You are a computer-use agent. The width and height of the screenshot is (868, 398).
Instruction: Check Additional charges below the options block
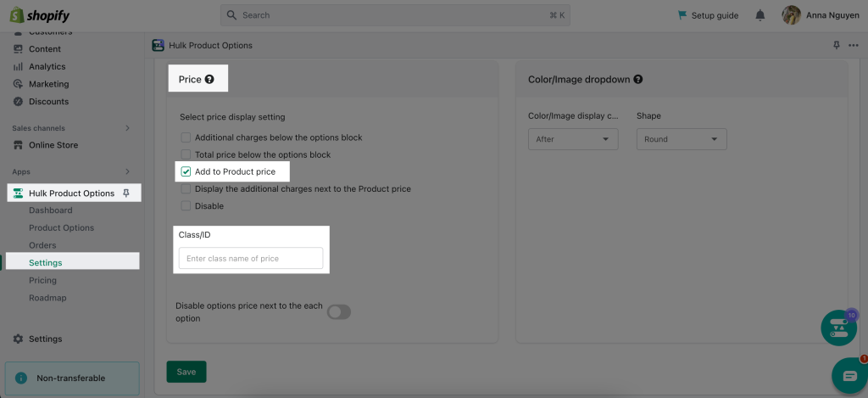tap(186, 137)
